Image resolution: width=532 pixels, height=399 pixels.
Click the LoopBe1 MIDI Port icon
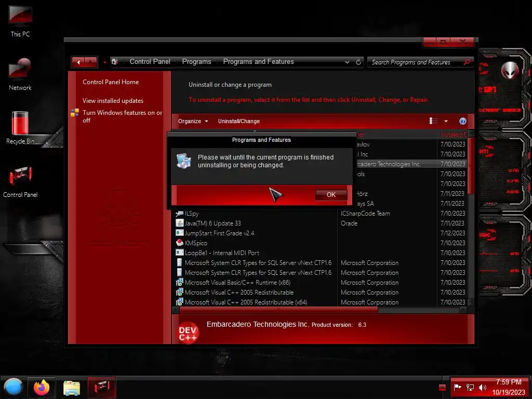click(179, 252)
